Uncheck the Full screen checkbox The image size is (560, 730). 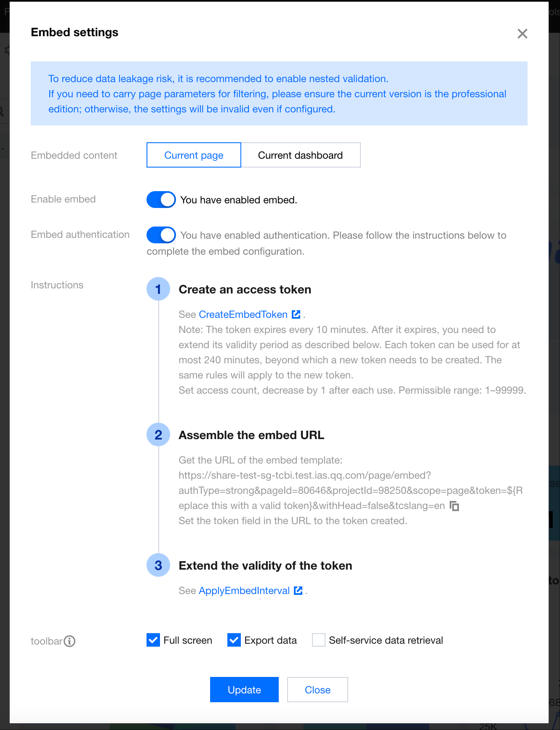click(153, 640)
